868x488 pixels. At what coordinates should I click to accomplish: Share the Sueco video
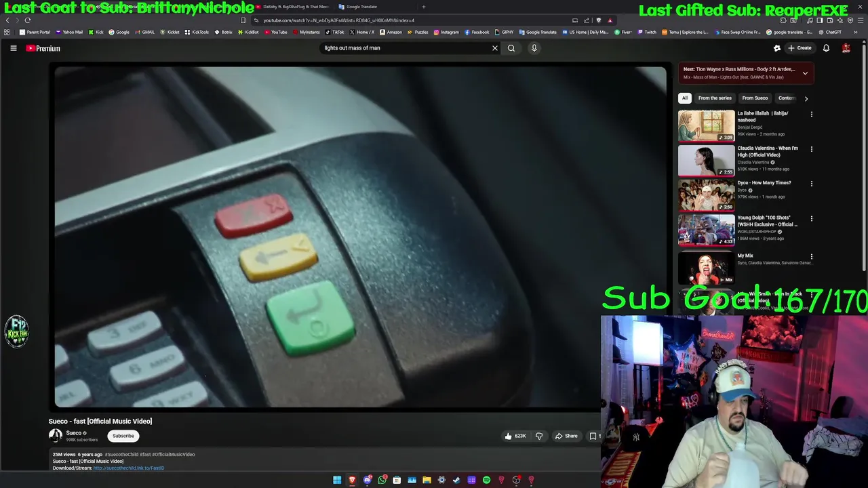coord(566,436)
